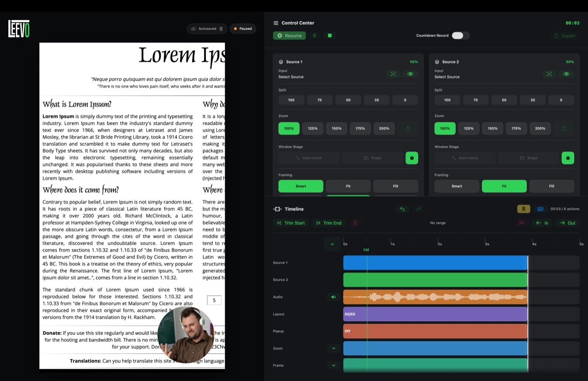
Task: Click the blue keyboard shortcuts icon
Action: pyautogui.click(x=541, y=209)
